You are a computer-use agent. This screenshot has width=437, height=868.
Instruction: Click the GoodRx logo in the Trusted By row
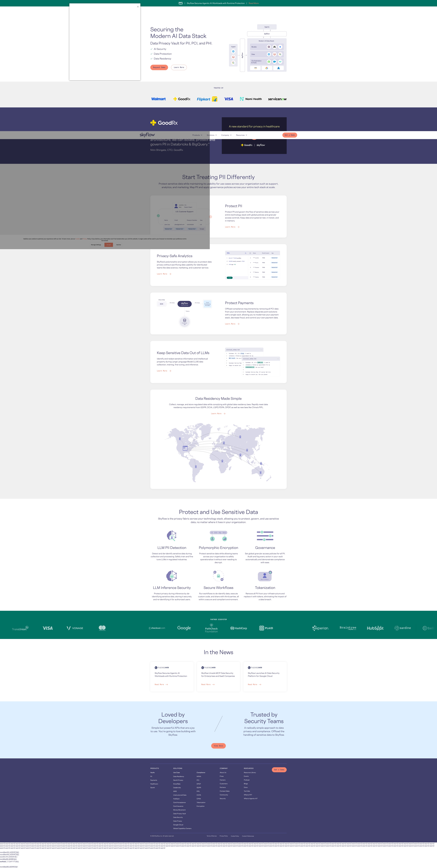pos(182,99)
